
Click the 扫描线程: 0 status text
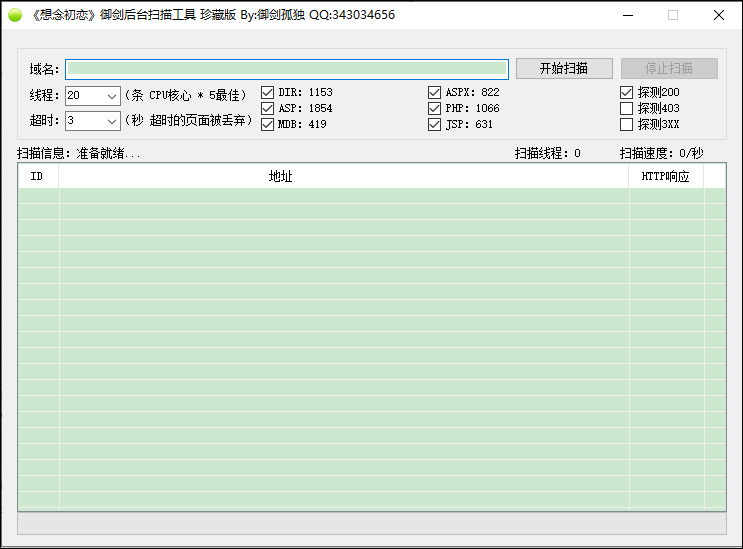click(548, 153)
